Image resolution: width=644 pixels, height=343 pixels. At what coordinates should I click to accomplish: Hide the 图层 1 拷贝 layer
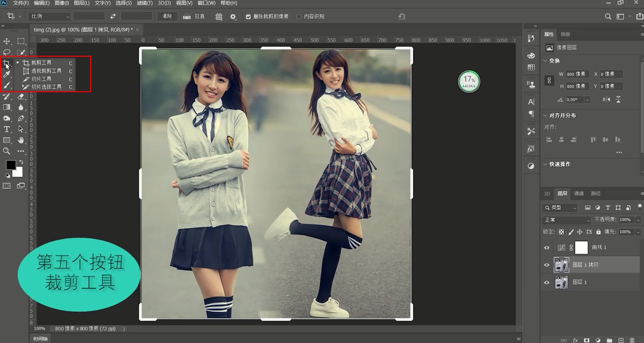click(547, 265)
